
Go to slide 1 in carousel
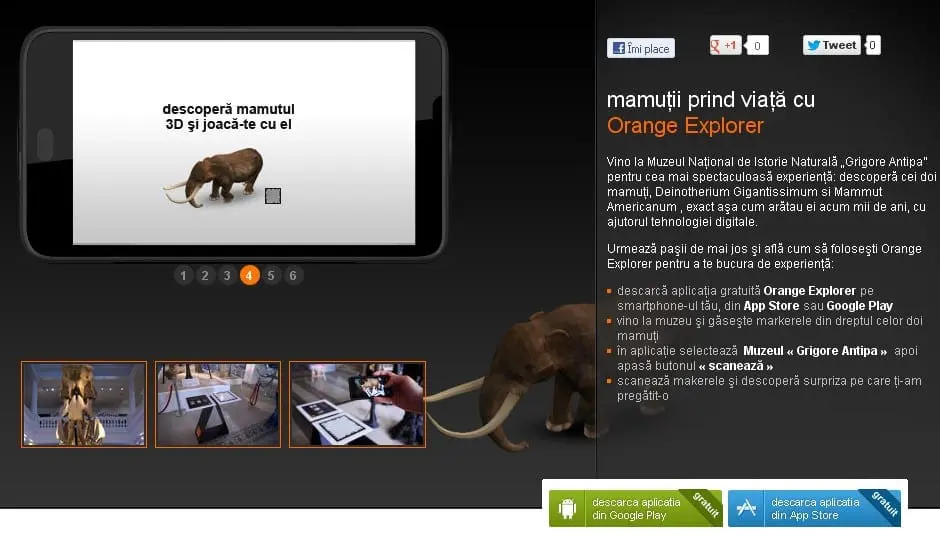(183, 275)
